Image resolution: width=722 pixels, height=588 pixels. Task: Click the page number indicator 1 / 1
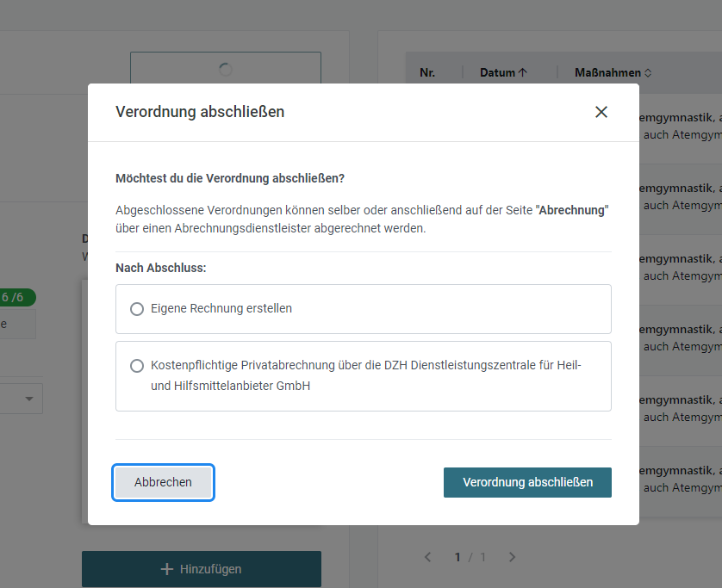pyautogui.click(x=470, y=557)
